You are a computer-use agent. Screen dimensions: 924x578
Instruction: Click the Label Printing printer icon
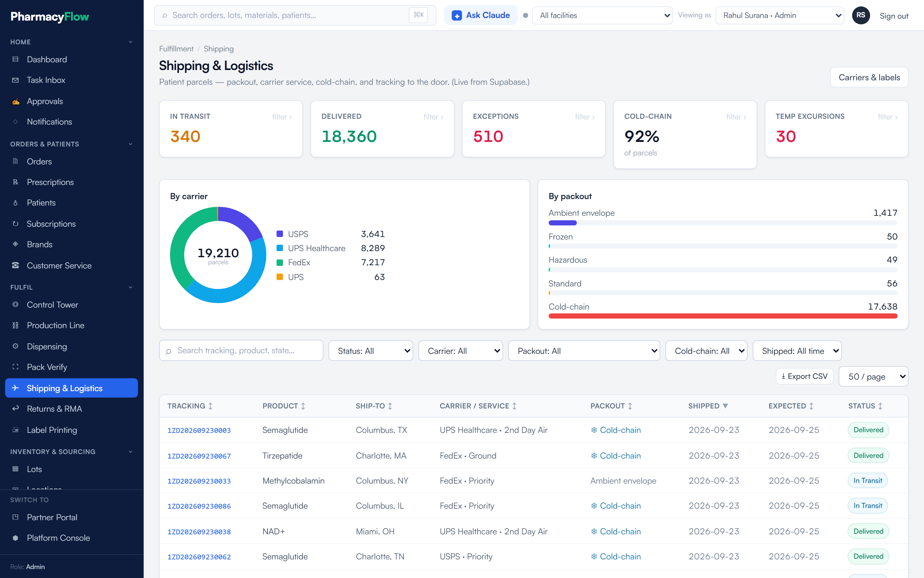pos(15,430)
